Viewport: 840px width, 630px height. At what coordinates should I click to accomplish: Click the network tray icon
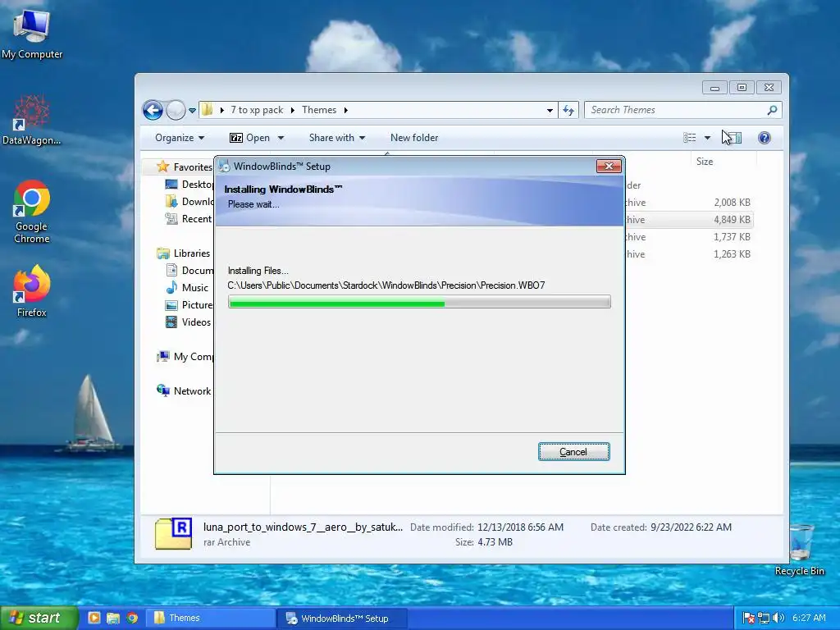click(764, 619)
